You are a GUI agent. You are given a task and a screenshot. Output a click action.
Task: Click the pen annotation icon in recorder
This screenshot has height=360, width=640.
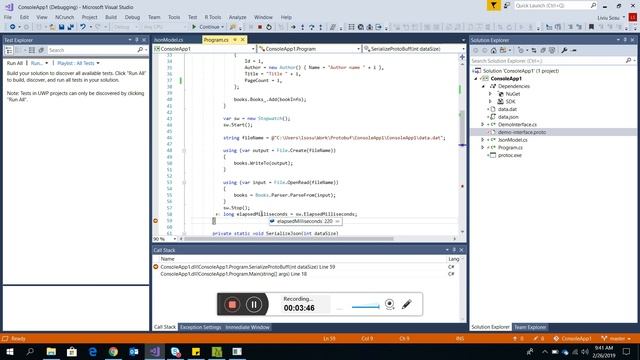click(x=407, y=304)
